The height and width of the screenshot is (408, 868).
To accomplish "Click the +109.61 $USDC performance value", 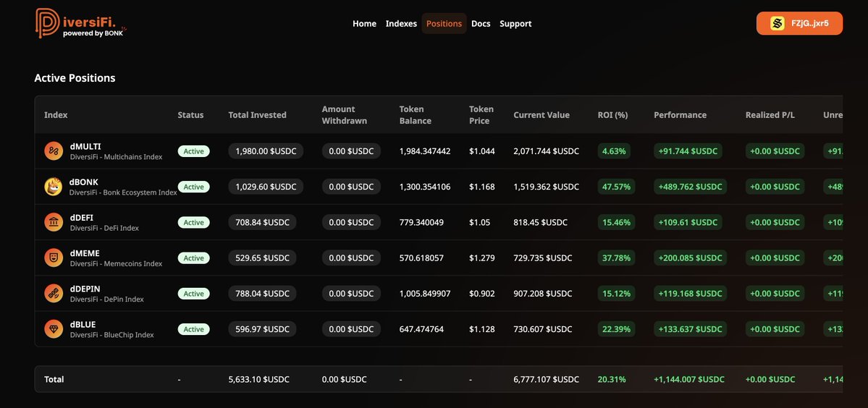I will coord(688,222).
